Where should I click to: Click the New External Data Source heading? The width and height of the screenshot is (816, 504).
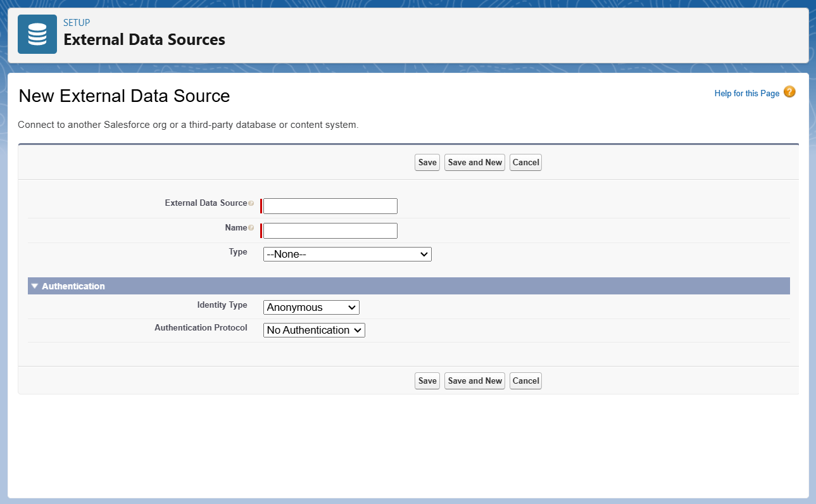point(124,96)
